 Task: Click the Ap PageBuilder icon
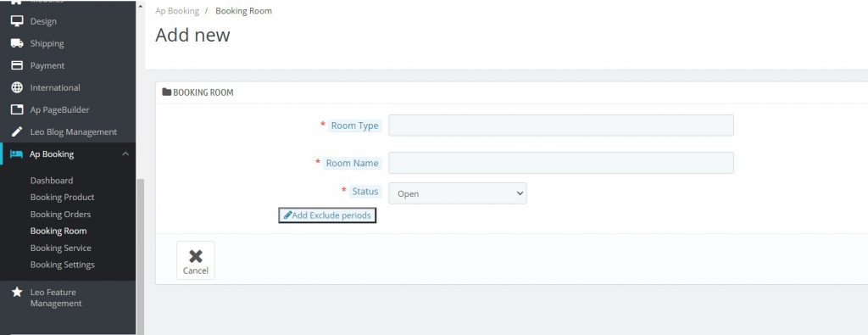[x=17, y=109]
